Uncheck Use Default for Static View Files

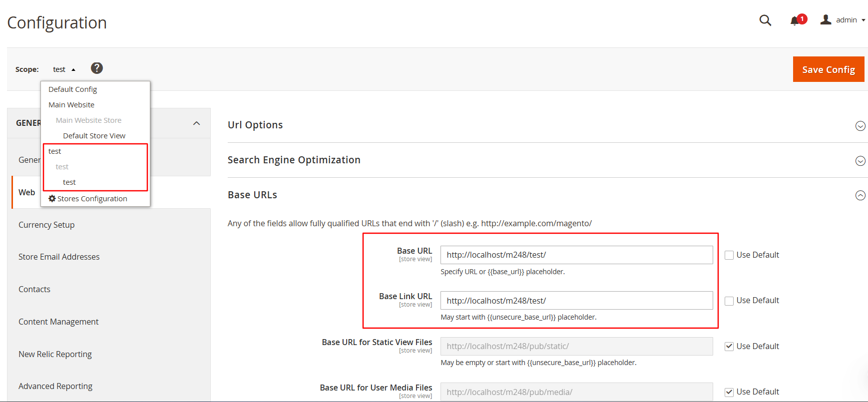click(x=729, y=347)
